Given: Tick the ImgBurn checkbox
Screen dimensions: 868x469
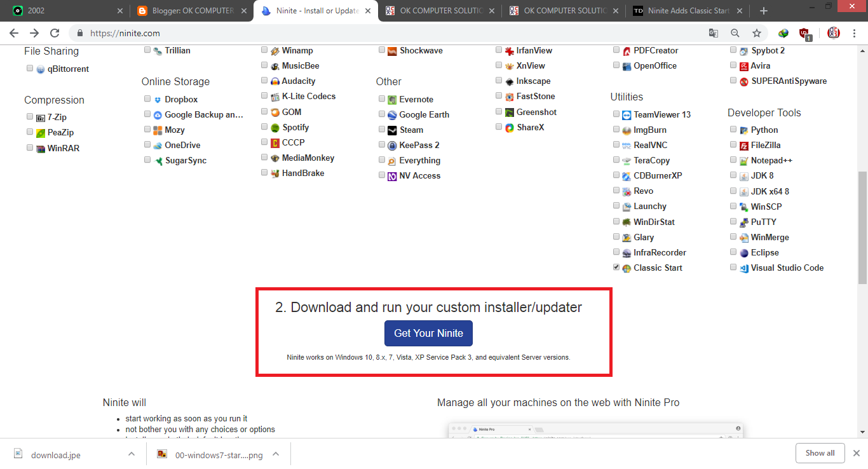Looking at the screenshot, I should (616, 130).
